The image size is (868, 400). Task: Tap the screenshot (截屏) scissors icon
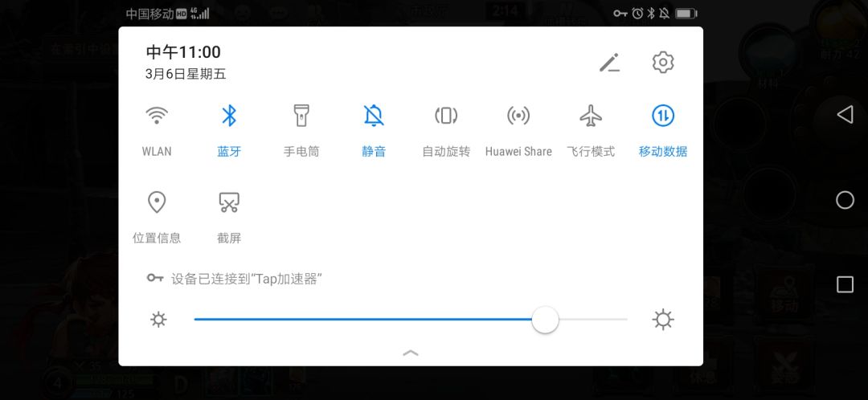pos(229,202)
